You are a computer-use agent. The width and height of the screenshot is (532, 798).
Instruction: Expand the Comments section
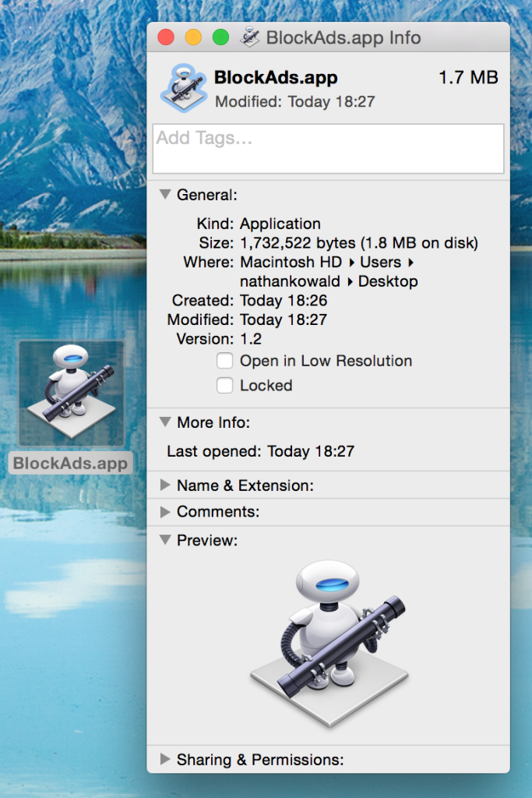[x=165, y=511]
